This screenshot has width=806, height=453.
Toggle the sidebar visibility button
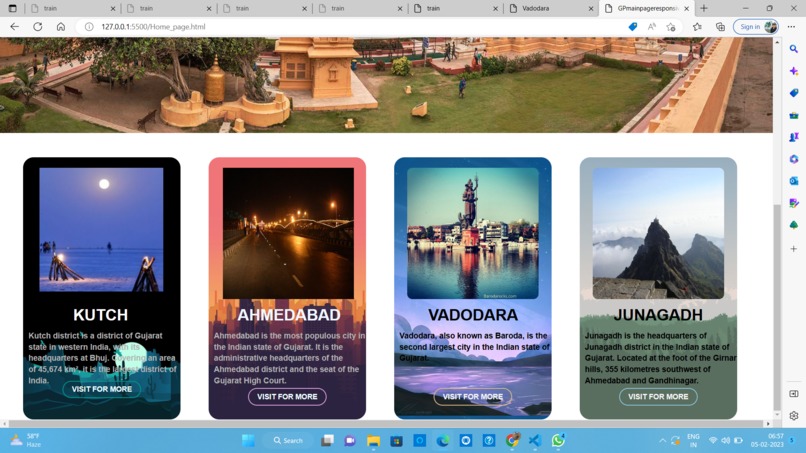pos(794,394)
